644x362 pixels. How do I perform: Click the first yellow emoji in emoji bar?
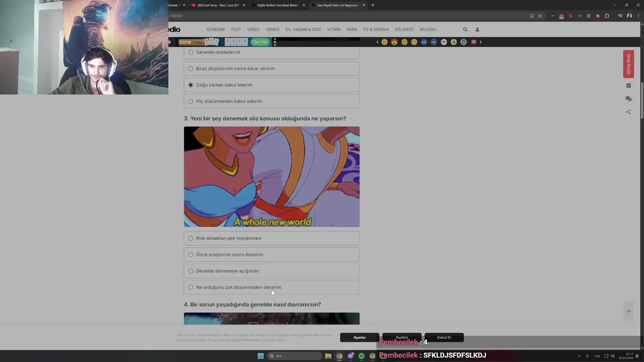(x=384, y=42)
